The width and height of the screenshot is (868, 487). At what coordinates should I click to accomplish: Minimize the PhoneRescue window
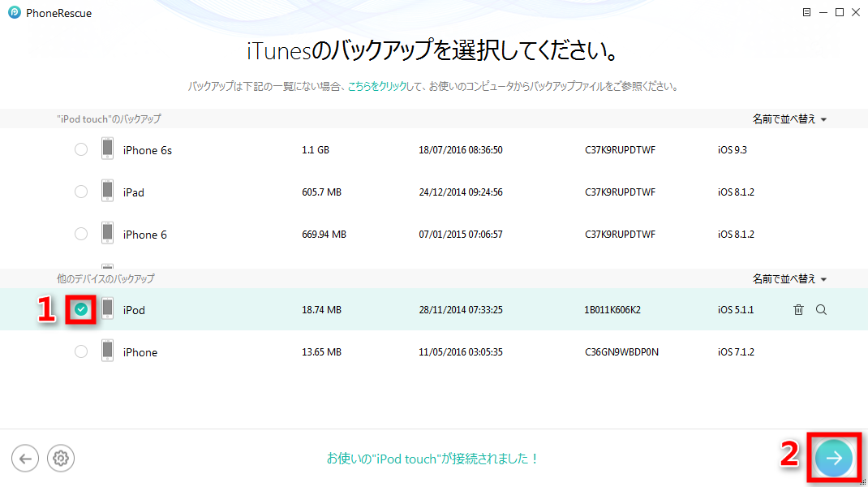(823, 12)
